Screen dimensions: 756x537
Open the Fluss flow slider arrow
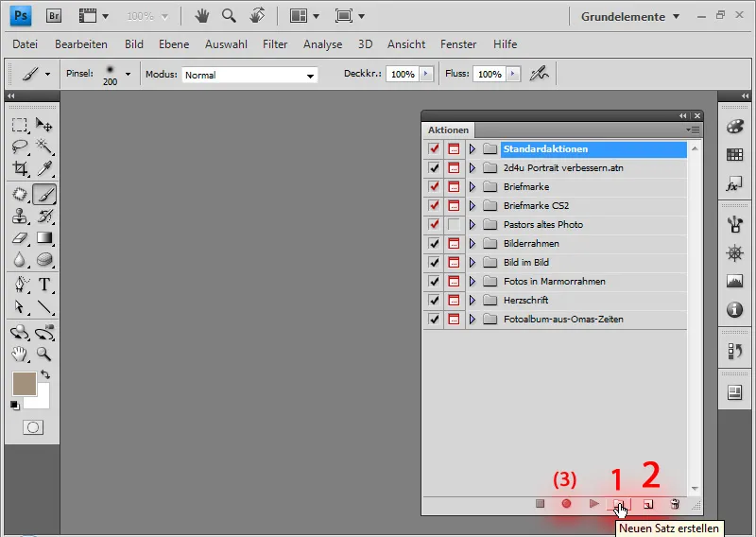(513, 74)
